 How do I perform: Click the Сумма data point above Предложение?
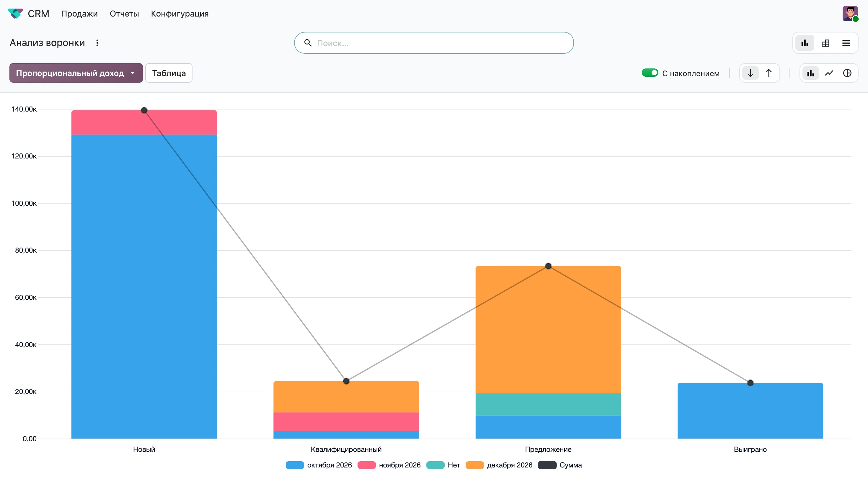click(x=548, y=266)
